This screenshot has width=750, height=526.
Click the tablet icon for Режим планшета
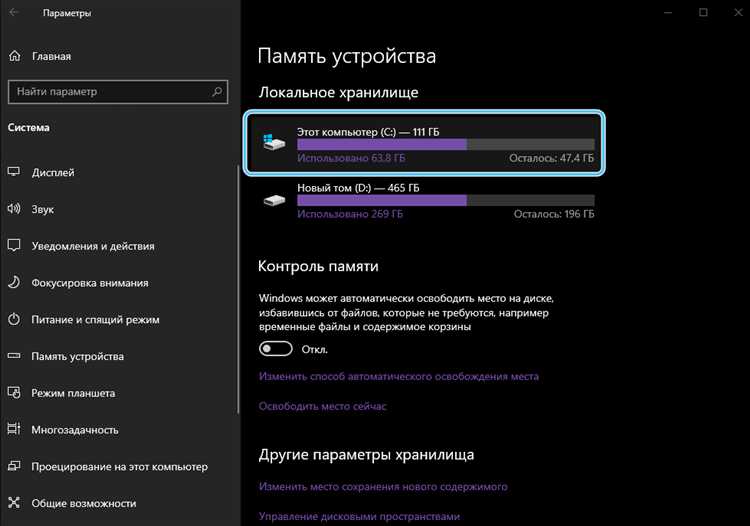pyautogui.click(x=14, y=393)
